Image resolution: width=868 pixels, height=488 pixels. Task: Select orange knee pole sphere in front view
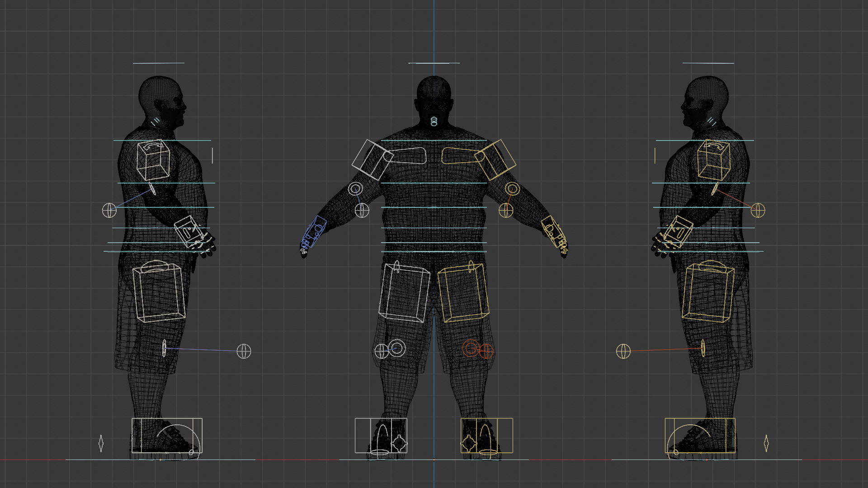point(486,351)
